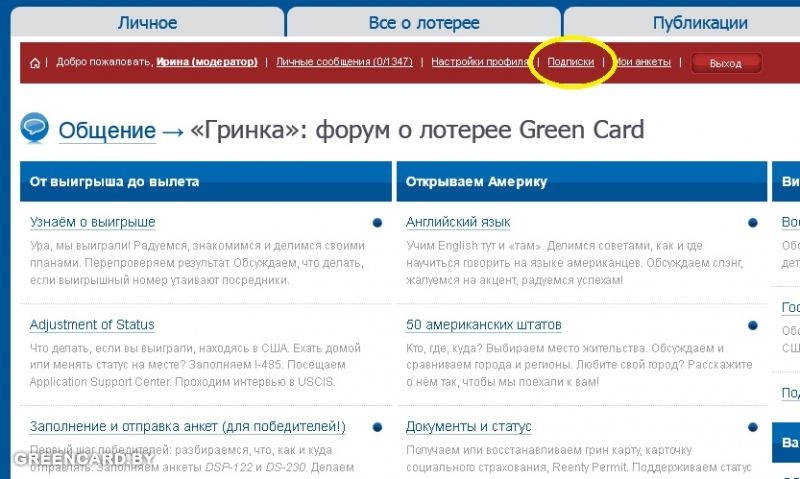Open Настройки профиля link

tap(480, 62)
